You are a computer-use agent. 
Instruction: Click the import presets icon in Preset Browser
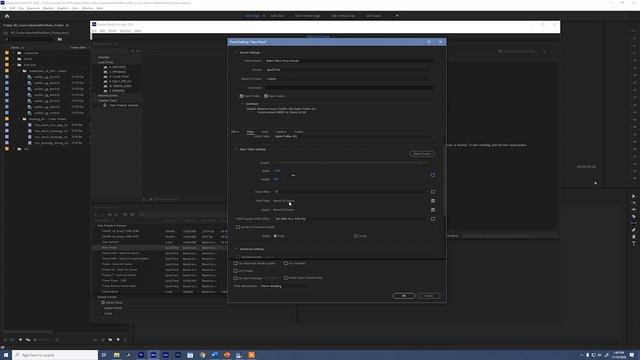coord(125,214)
